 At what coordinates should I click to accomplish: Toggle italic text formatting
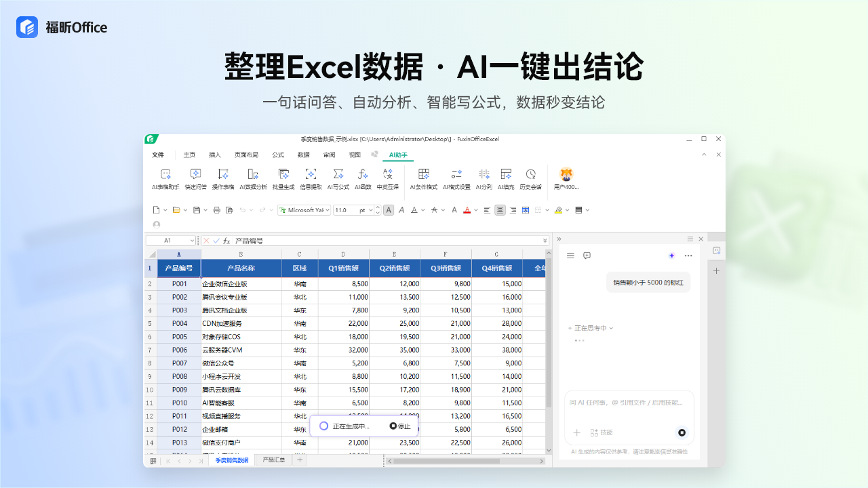point(401,210)
